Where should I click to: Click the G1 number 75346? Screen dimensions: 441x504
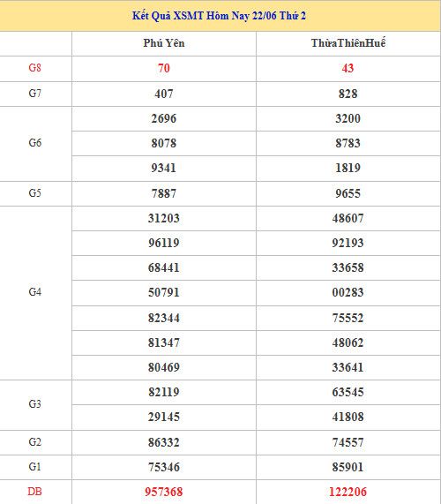click(x=164, y=467)
